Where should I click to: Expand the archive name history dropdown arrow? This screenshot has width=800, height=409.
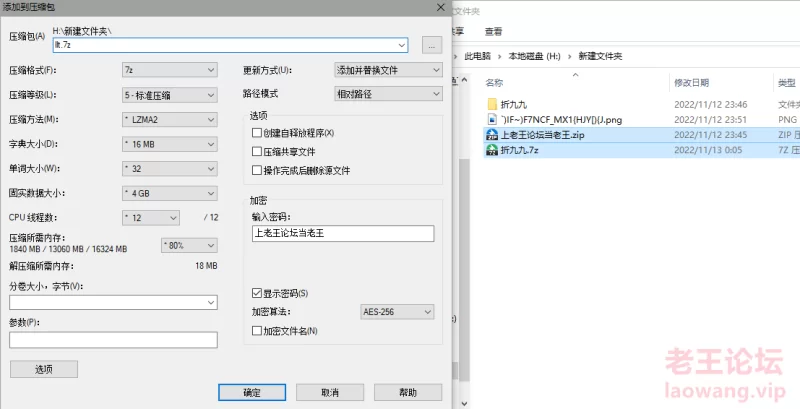click(402, 45)
